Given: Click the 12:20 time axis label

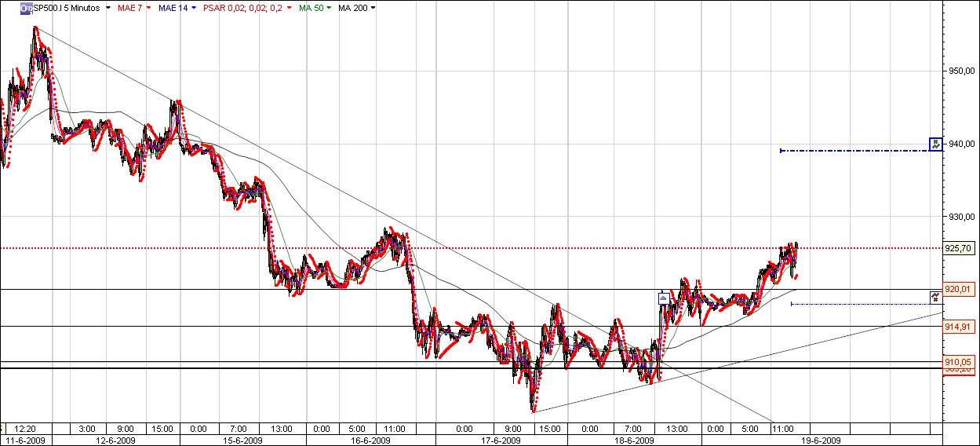Looking at the screenshot, I should (x=25, y=429).
